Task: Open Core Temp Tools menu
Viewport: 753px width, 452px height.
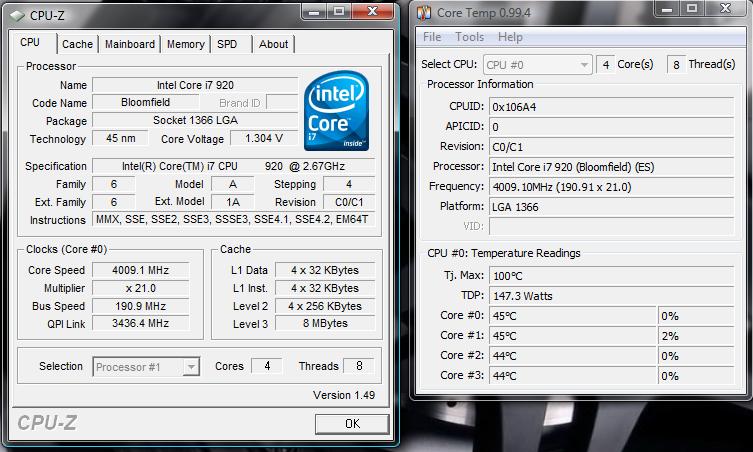Action: pos(469,37)
